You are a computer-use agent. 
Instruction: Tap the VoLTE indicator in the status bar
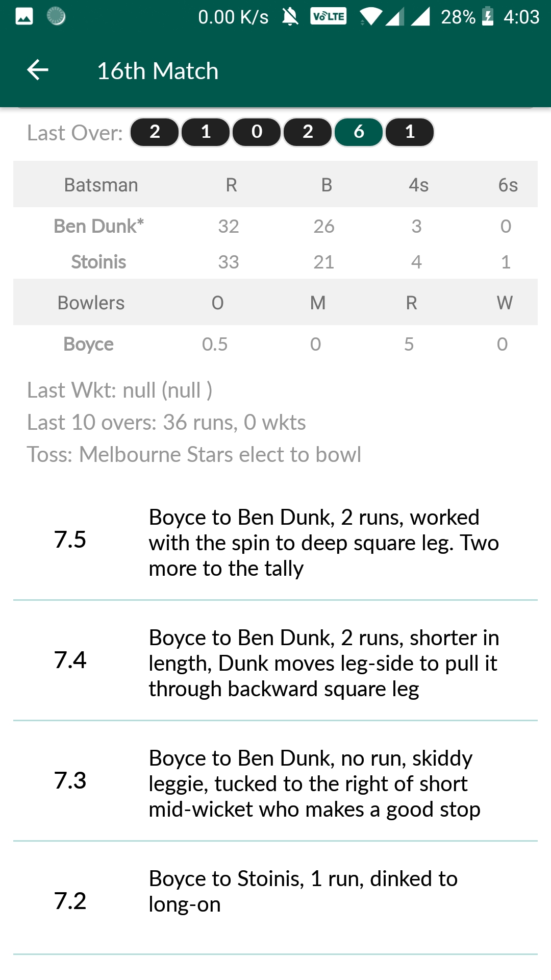329,16
